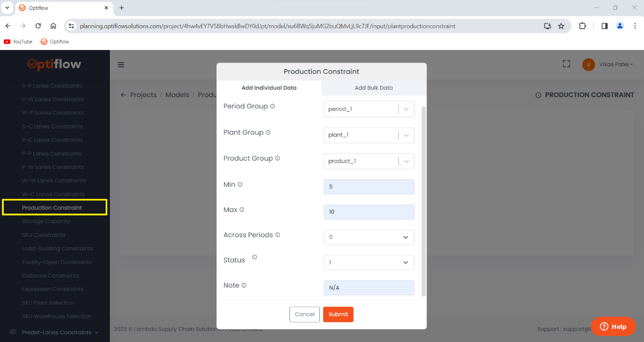The image size is (644, 342).
Task: Click inside the Max input field
Action: (x=369, y=212)
